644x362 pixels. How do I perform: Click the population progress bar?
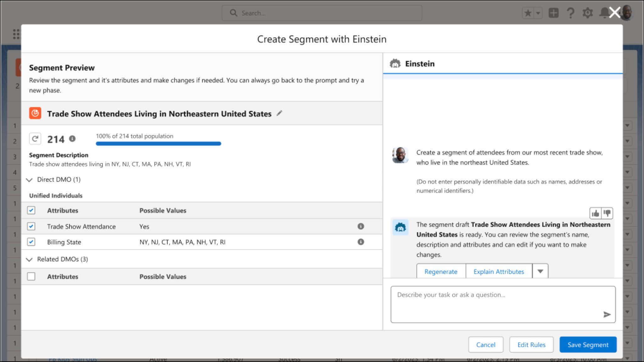click(x=158, y=144)
